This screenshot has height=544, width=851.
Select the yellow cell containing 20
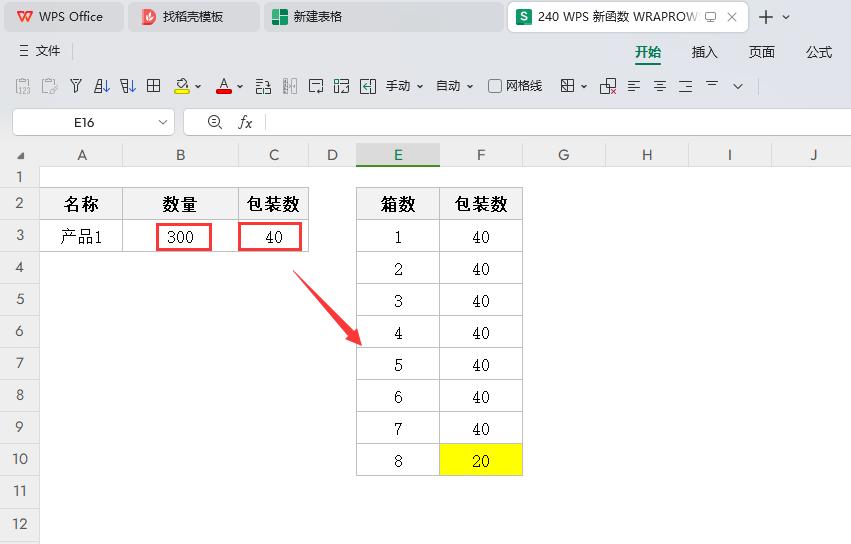point(481,460)
